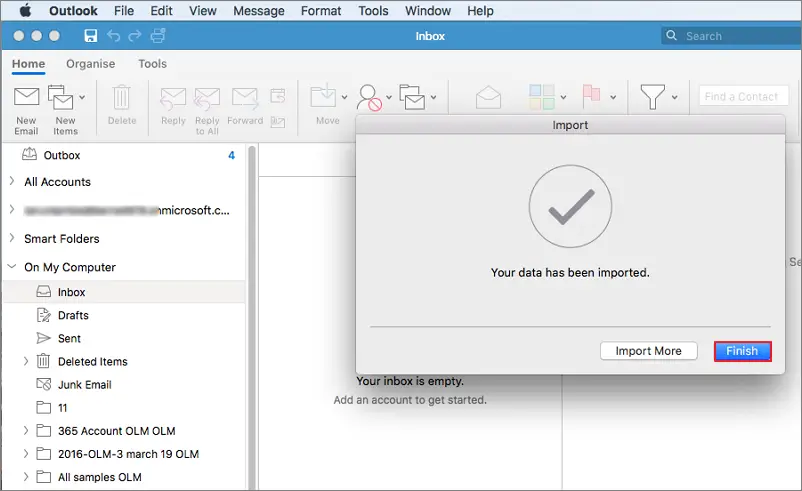The image size is (802, 491).
Task: Select the Inbox folder in sidebar
Action: (123, 292)
